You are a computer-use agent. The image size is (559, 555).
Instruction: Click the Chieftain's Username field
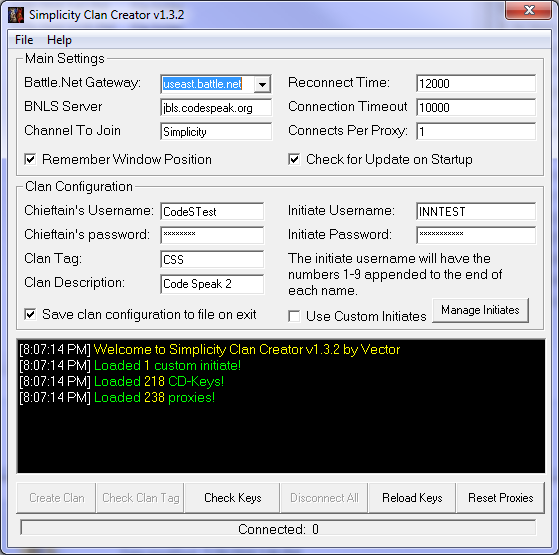point(212,212)
